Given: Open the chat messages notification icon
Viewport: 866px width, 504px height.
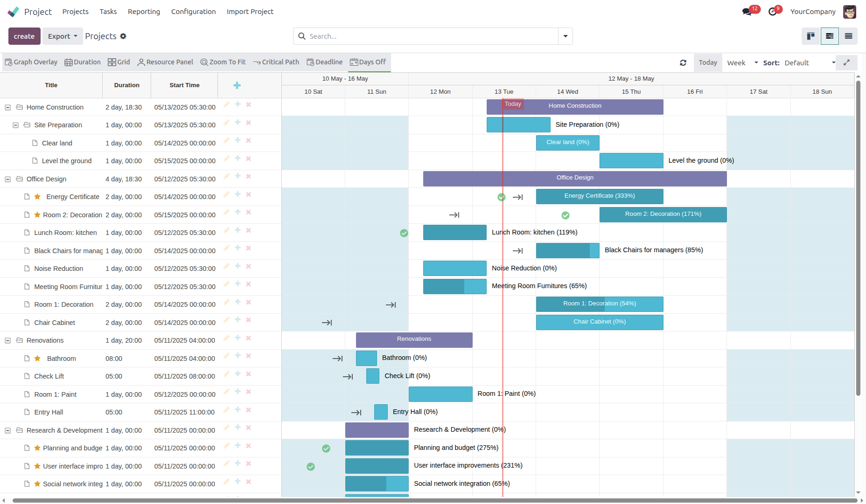Looking at the screenshot, I should tap(747, 12).
